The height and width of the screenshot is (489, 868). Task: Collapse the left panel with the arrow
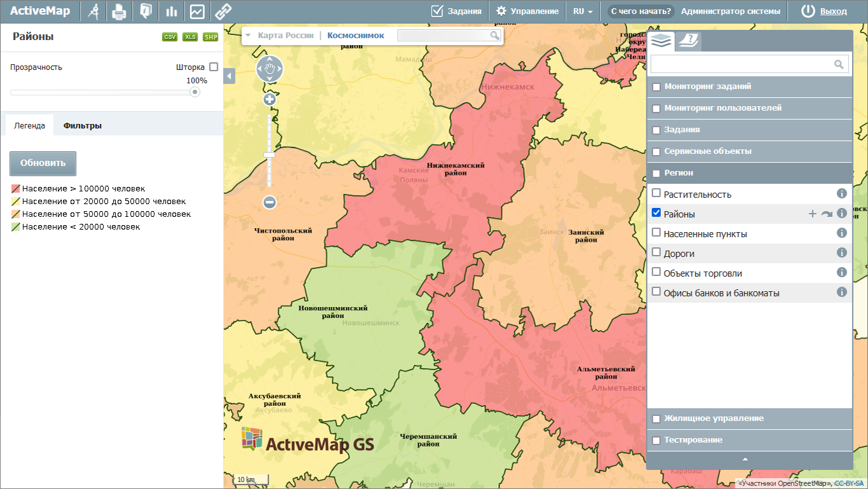click(229, 76)
